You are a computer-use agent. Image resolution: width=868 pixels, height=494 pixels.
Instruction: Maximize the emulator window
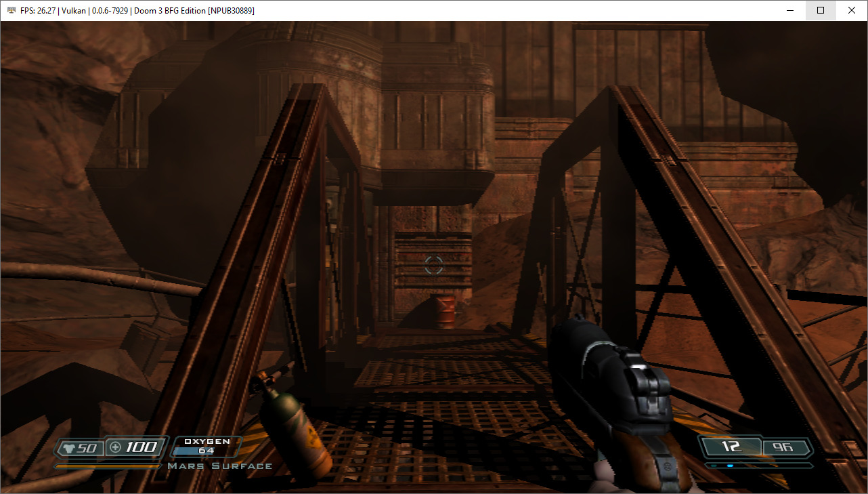click(x=821, y=10)
